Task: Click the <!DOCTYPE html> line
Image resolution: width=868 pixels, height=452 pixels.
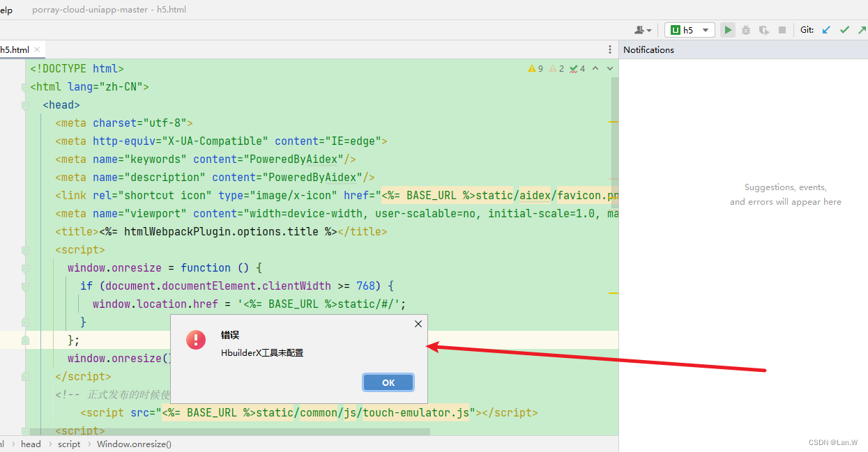Action: coord(77,68)
